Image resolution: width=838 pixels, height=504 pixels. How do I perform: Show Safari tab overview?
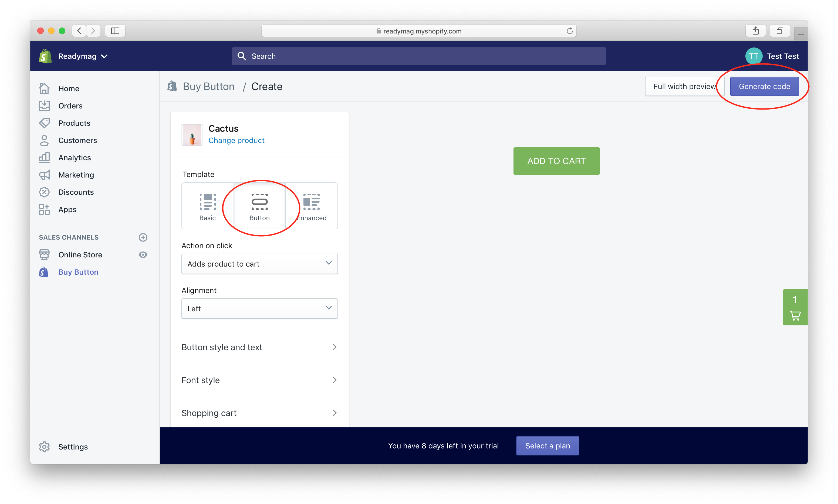pos(780,31)
